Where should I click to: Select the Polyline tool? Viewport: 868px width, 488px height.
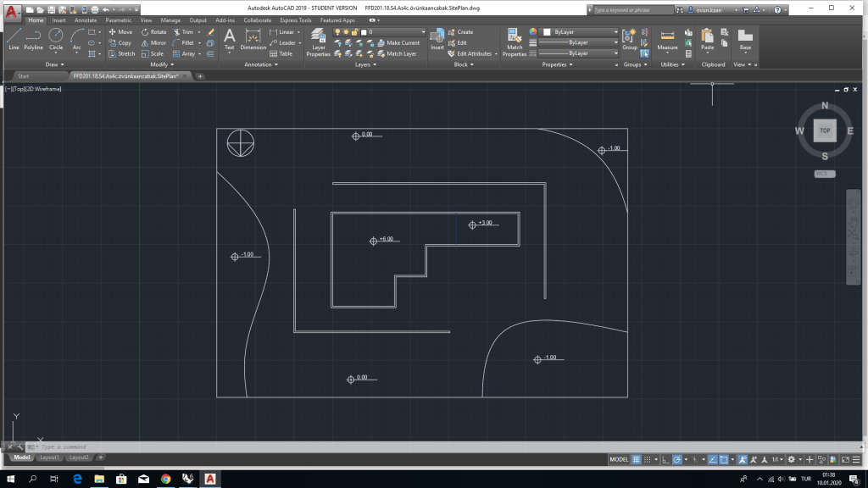click(x=33, y=39)
